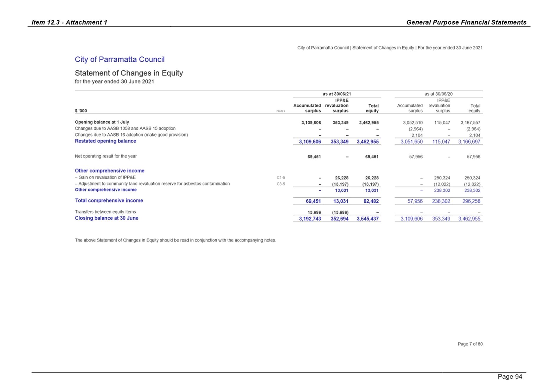Select the 'as at 30/06/20' column group header
This screenshot has width=554, height=392.
tap(438, 94)
